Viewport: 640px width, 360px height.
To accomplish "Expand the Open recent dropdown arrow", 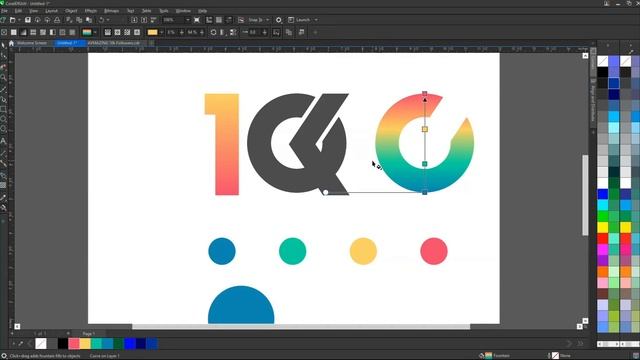I will [19, 20].
